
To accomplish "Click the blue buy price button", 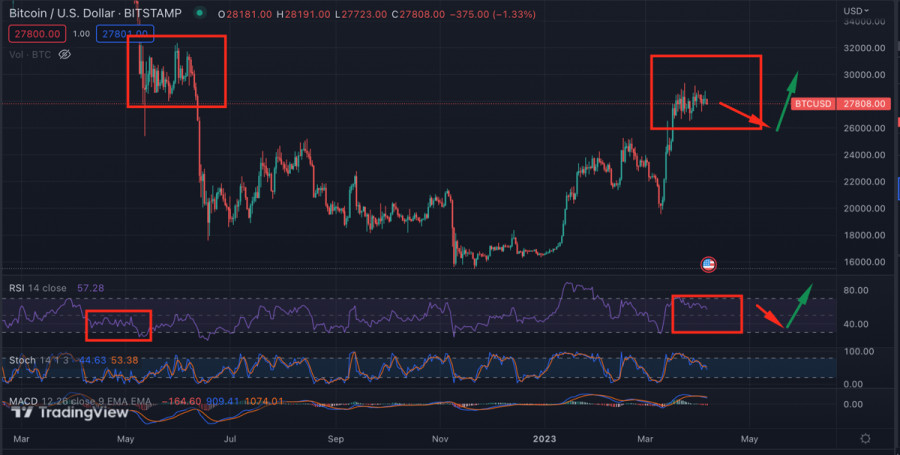I will point(124,33).
